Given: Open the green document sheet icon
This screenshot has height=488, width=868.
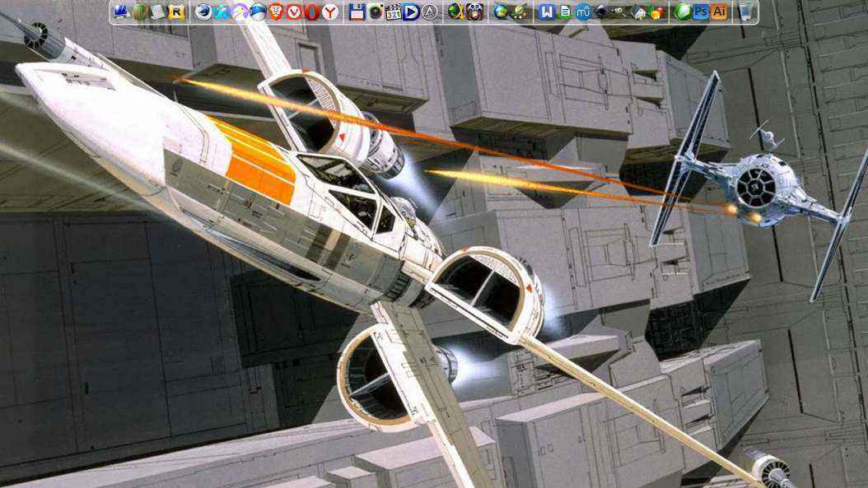Looking at the screenshot, I should coord(565,12).
